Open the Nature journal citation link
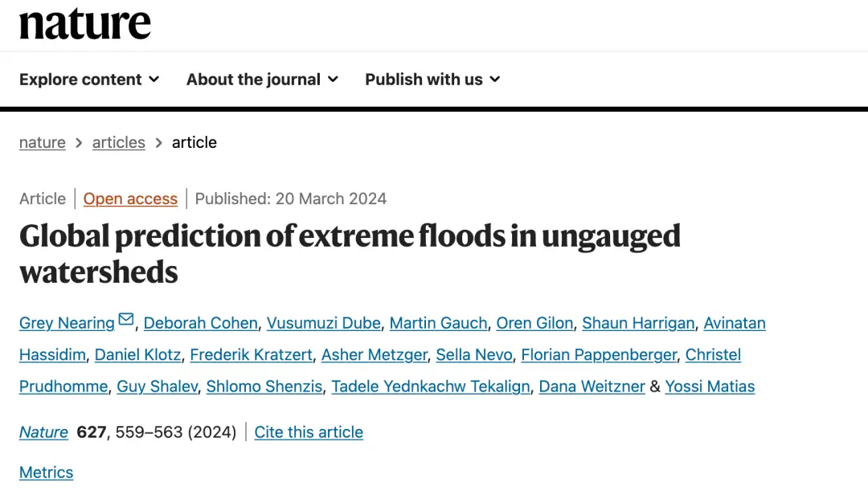868x495 pixels. [x=43, y=432]
